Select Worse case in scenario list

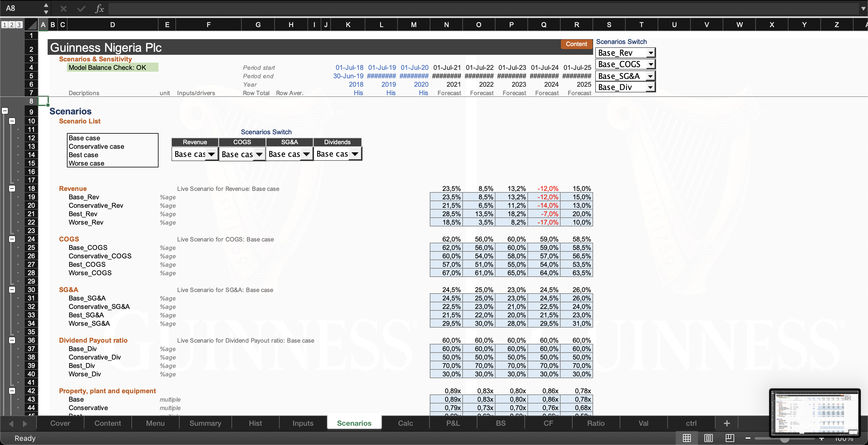(x=86, y=163)
